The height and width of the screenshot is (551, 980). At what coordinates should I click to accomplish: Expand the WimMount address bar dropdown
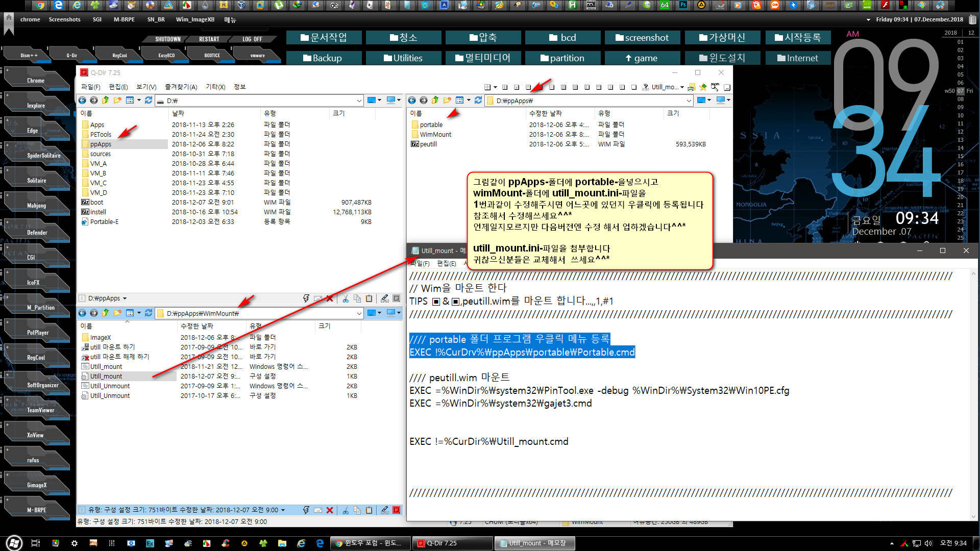[x=359, y=313]
